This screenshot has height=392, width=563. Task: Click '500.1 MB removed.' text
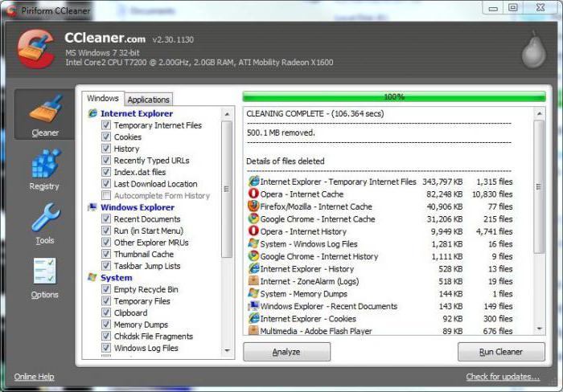(x=281, y=133)
